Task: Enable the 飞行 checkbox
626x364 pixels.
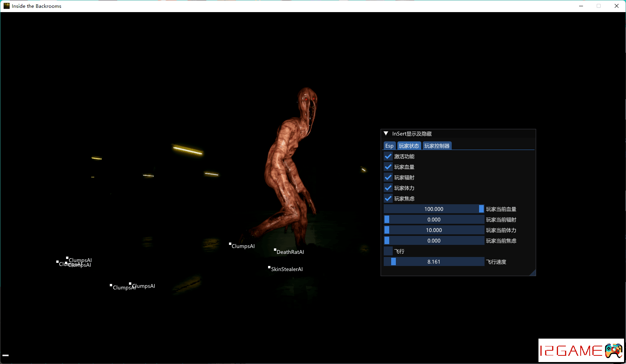Action: 388,251
